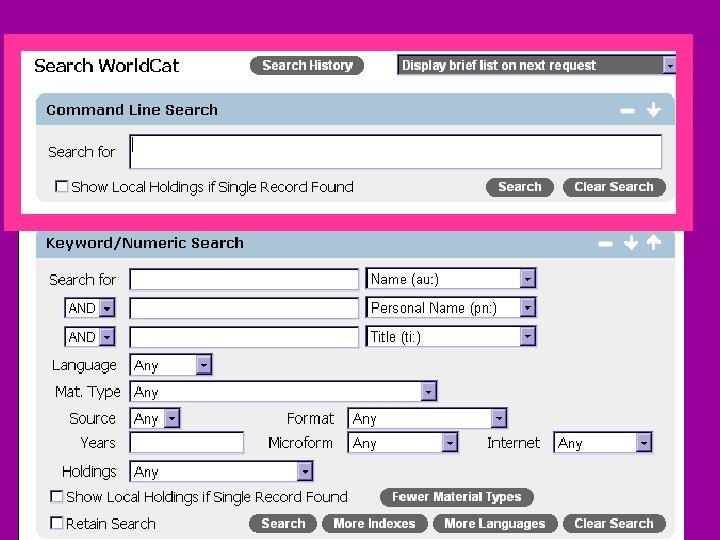Viewport: 720px width, 540px height.
Task: Open the Personal Name (pn:) index dropdown
Action: [x=451, y=308]
